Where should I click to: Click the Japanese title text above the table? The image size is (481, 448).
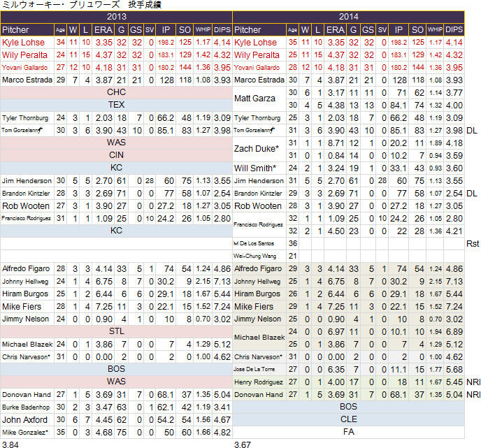[x=82, y=5]
